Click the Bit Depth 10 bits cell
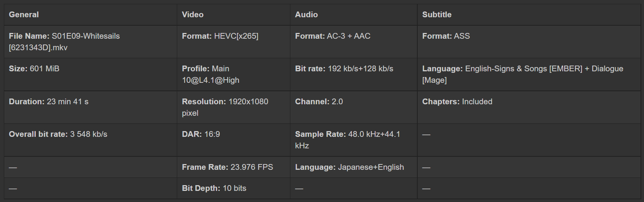This screenshot has height=202, width=644. (214, 188)
